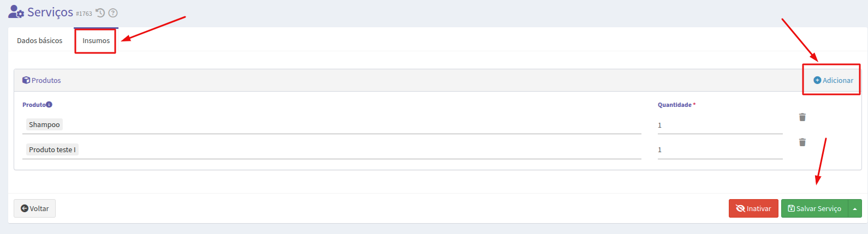Delete Produto teste I with trash icon
The height and width of the screenshot is (234, 868).
click(802, 142)
